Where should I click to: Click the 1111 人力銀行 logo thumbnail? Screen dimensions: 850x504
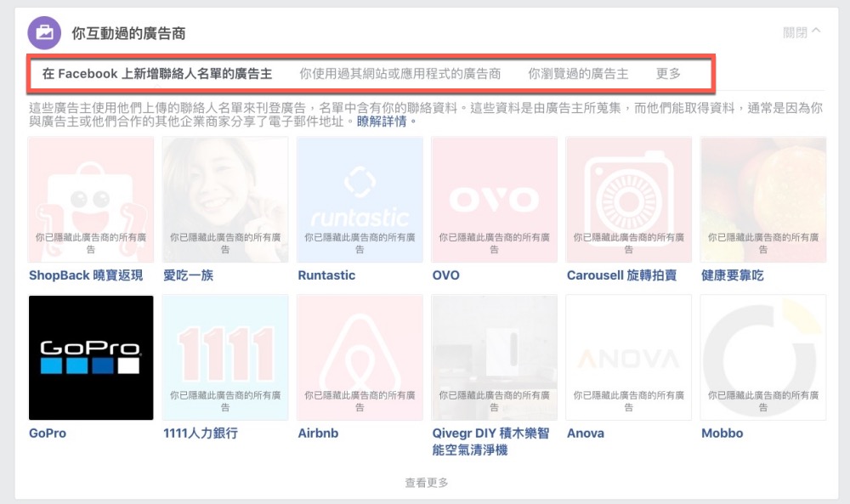[x=225, y=358]
